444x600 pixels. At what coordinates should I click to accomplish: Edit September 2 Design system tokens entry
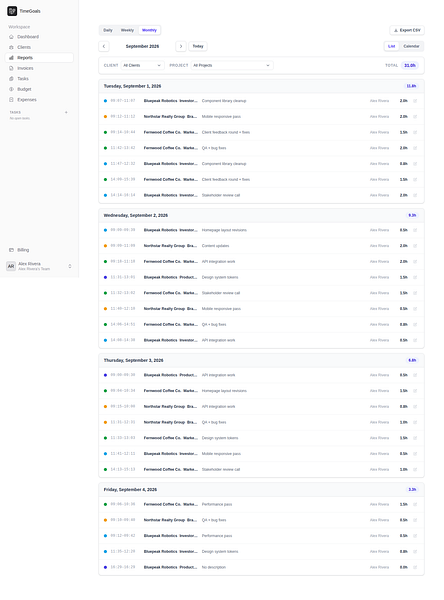coord(415,277)
